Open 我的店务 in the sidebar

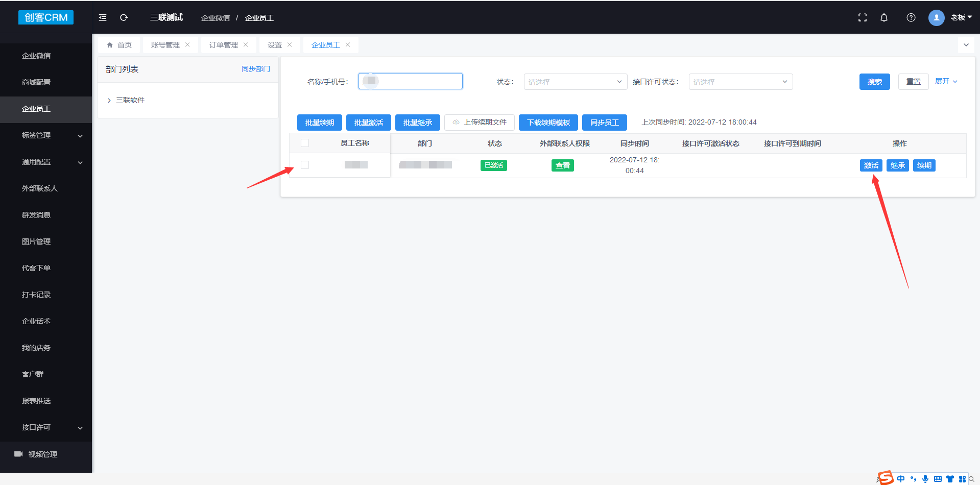coord(46,348)
